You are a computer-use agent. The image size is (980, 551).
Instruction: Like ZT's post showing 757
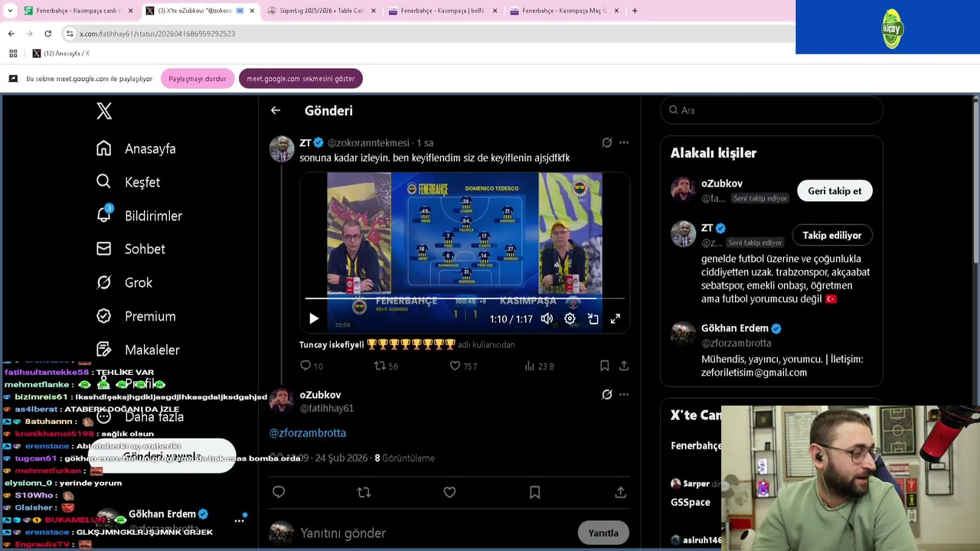[462, 366]
